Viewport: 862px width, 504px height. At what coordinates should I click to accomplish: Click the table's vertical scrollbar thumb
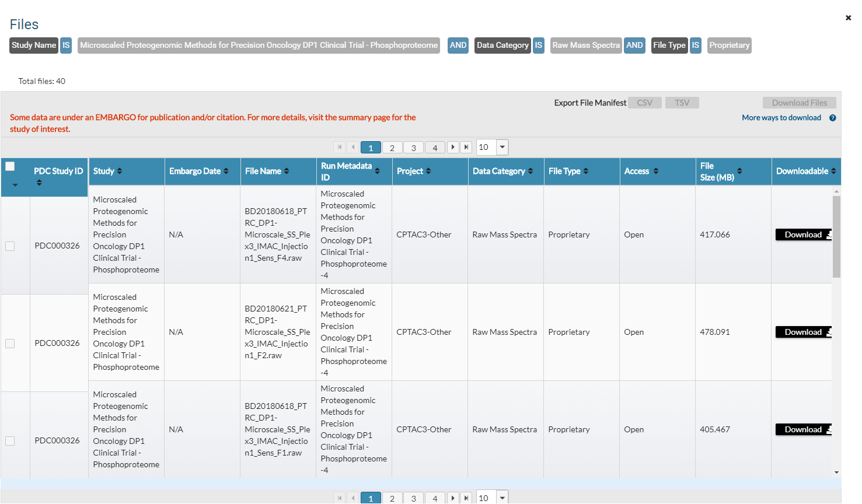point(836,236)
